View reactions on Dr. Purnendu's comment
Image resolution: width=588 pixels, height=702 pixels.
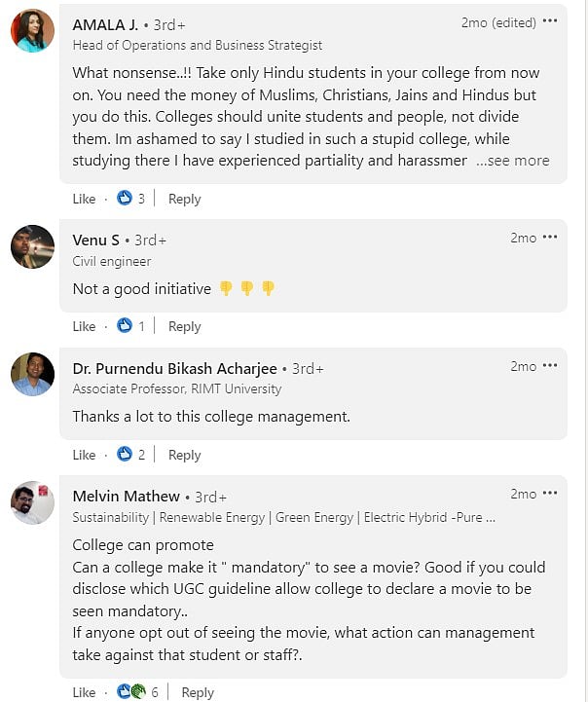click(131, 455)
